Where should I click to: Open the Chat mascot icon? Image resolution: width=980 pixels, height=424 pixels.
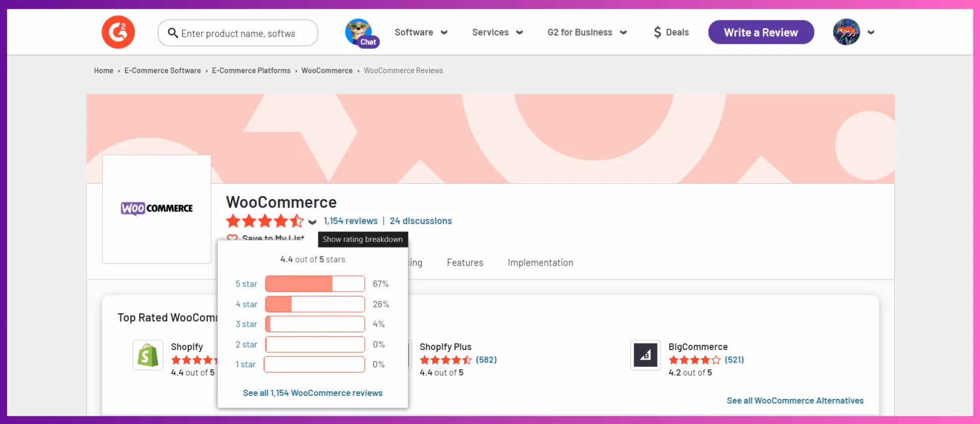361,33
